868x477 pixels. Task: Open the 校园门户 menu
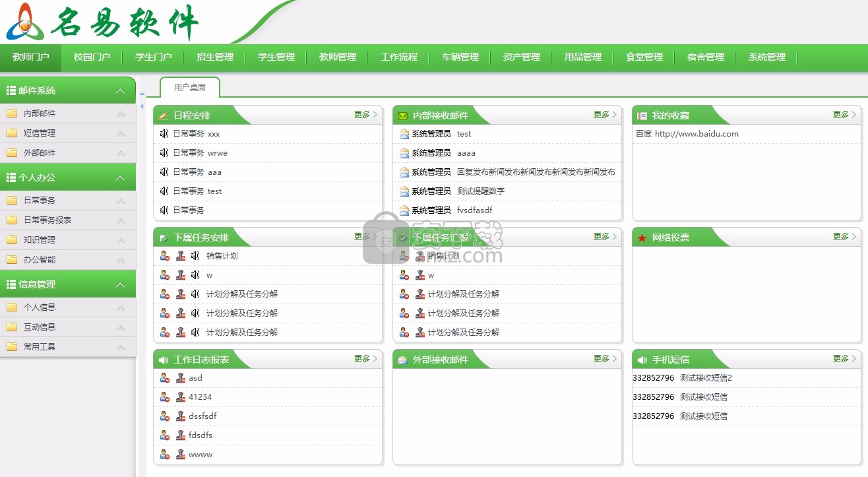pos(92,57)
